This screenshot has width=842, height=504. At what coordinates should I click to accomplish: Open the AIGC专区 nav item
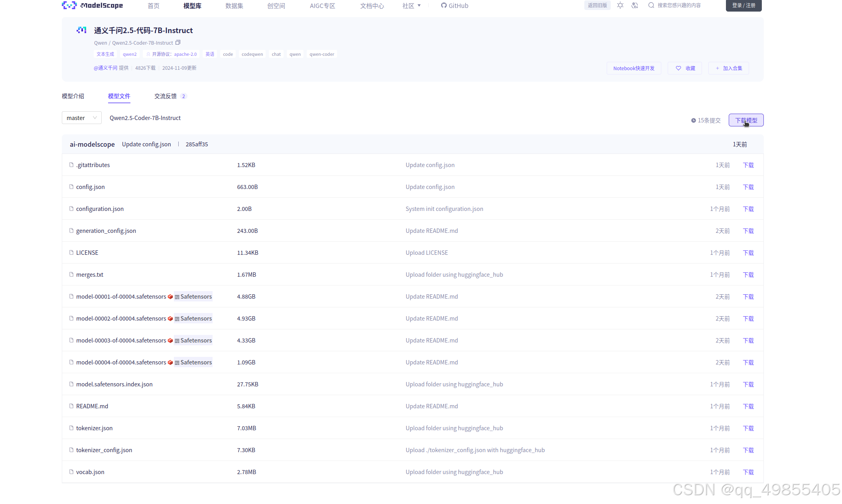(322, 6)
